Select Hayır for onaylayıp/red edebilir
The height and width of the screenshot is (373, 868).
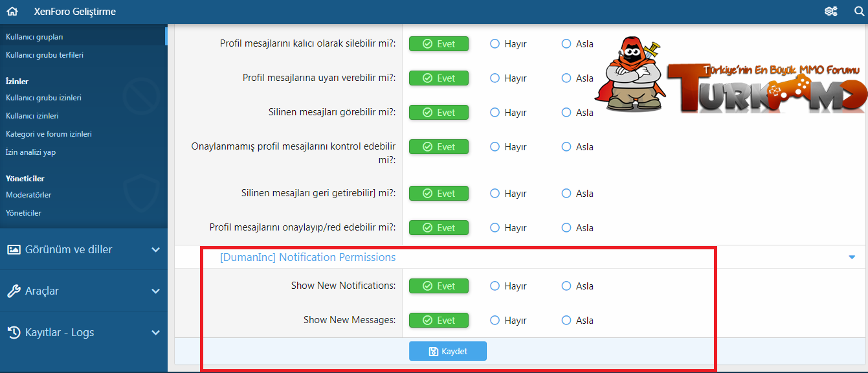coord(508,228)
